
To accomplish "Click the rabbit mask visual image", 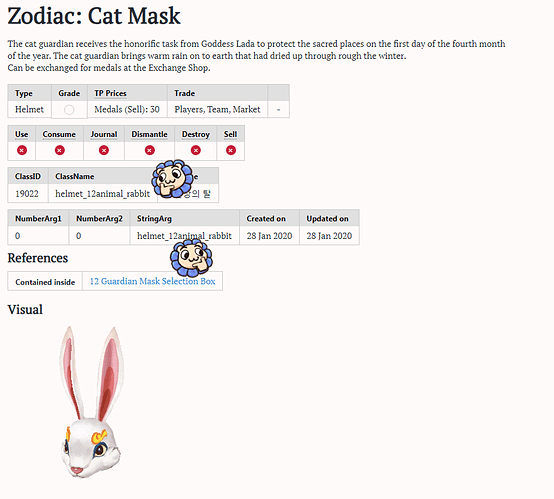I will 90,402.
